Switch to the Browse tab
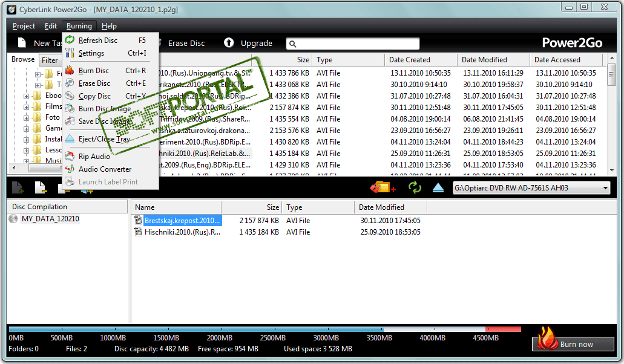Image resolution: width=624 pixels, height=364 pixels. [23, 59]
